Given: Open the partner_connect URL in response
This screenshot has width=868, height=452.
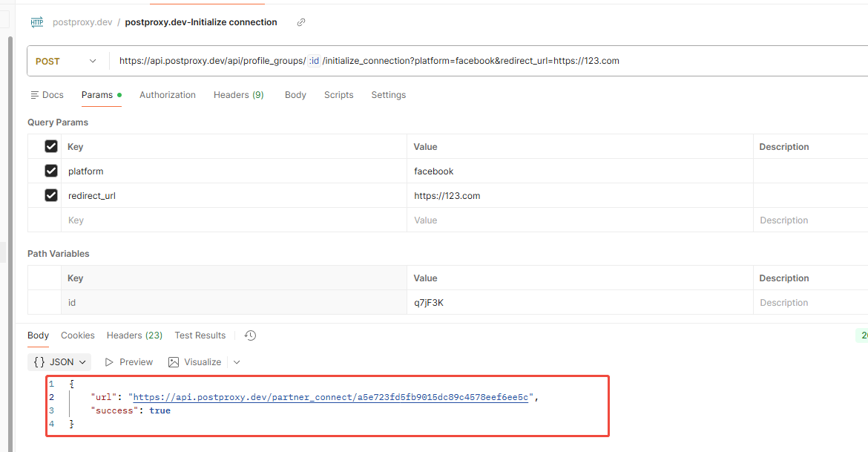Looking at the screenshot, I should point(330,397).
